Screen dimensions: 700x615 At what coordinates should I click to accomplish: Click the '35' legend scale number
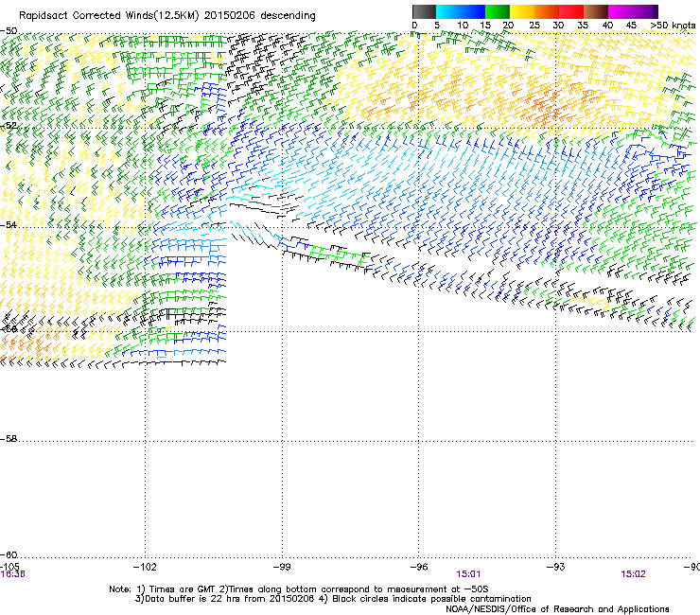pyautogui.click(x=583, y=25)
